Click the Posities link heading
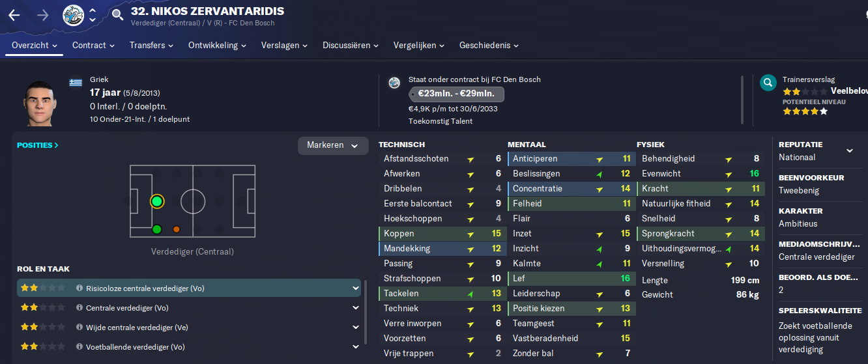Viewport: 868px width, 364px height. [x=38, y=145]
